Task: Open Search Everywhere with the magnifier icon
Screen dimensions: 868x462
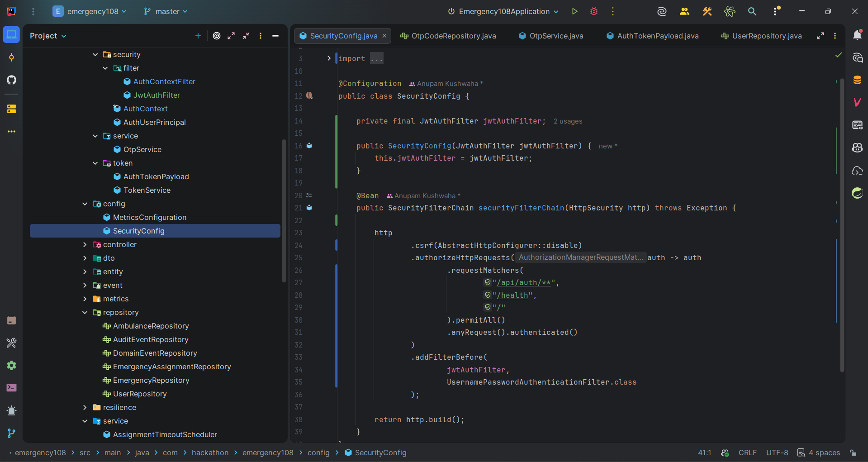Action: tap(752, 11)
